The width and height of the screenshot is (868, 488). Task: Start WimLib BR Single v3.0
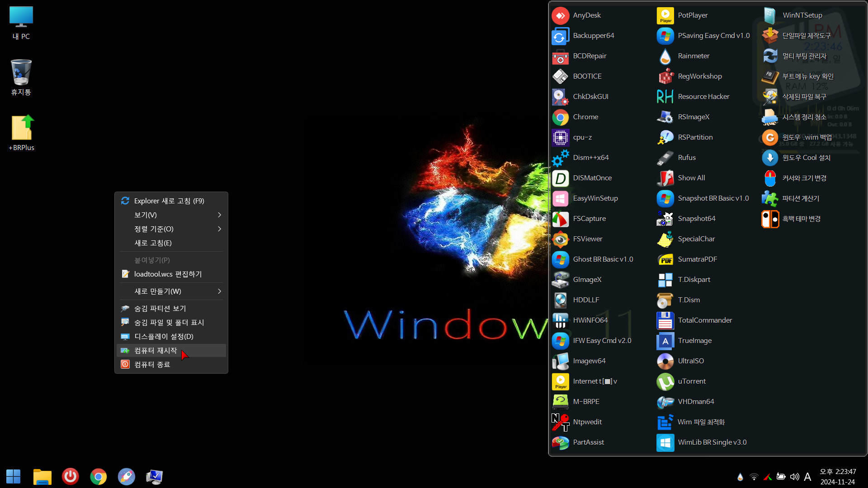pyautogui.click(x=702, y=442)
